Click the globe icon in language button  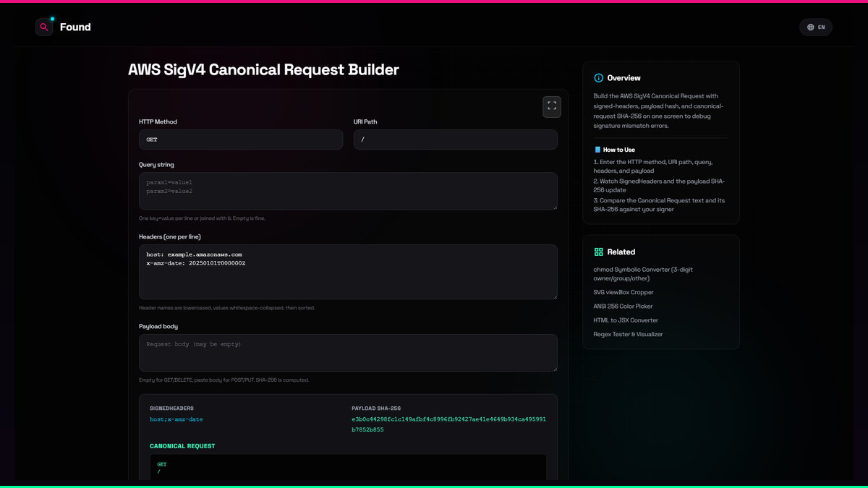811,27
